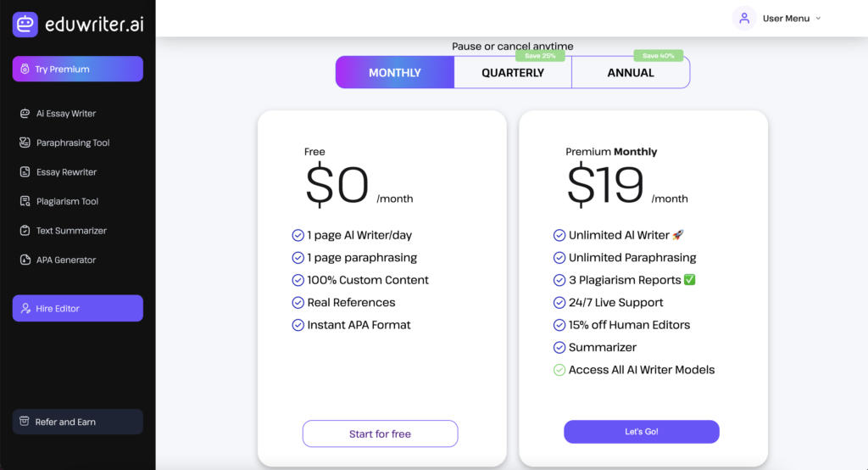Click the APA Generator sidebar icon
Screen dimensions: 868x470
pyautogui.click(x=25, y=260)
